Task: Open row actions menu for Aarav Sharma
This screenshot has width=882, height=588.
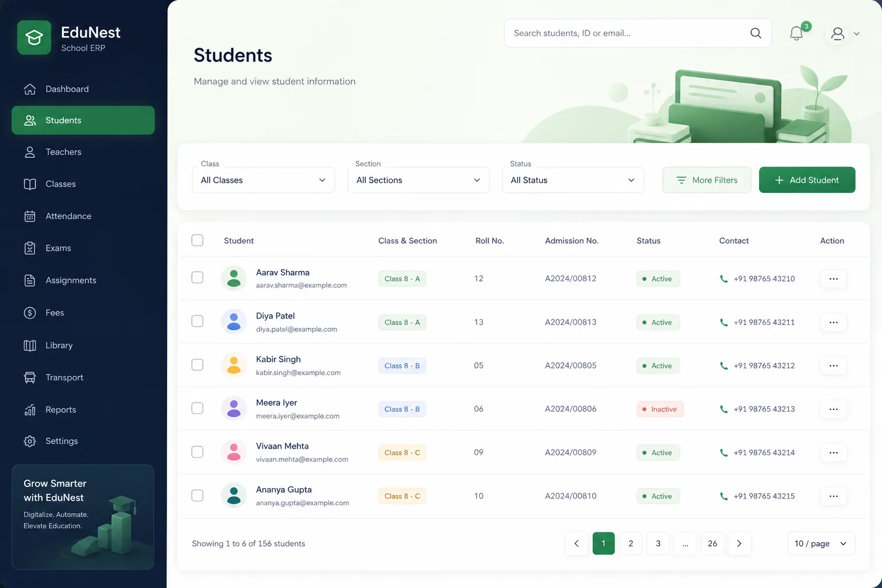Action: click(x=833, y=278)
